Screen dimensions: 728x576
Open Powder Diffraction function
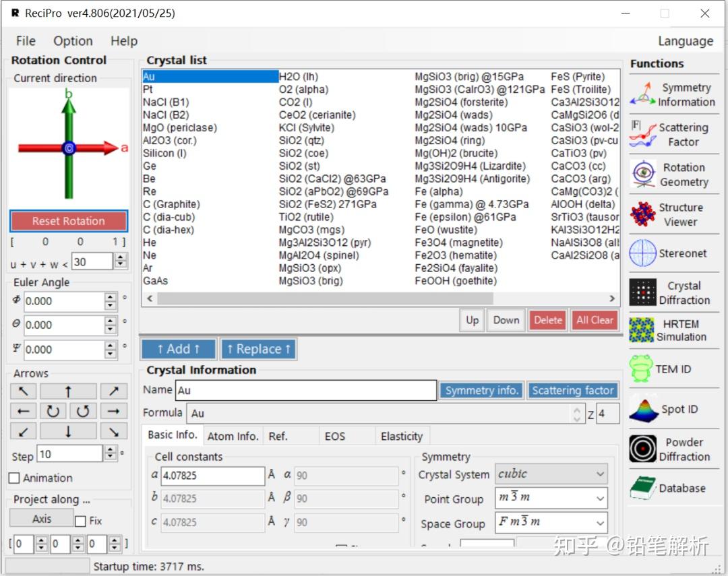(673, 449)
